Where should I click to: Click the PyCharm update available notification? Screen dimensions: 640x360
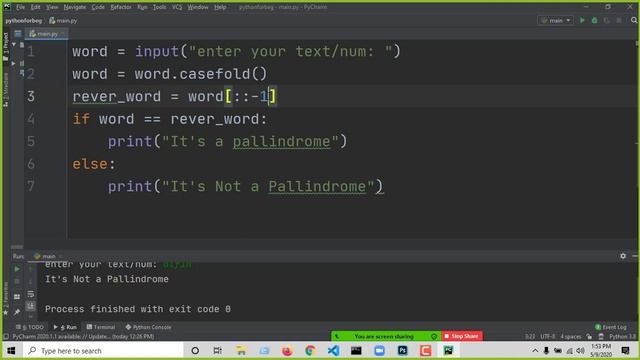pos(83,336)
